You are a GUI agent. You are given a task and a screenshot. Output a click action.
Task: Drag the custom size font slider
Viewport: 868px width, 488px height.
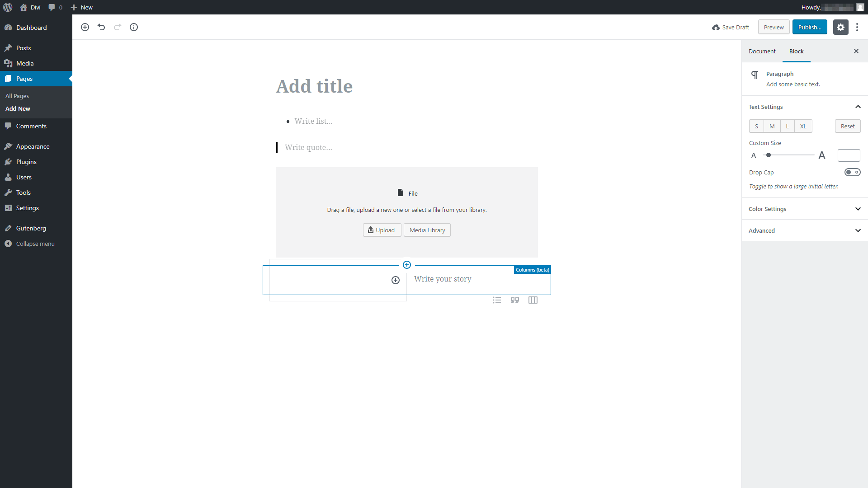coord(769,155)
